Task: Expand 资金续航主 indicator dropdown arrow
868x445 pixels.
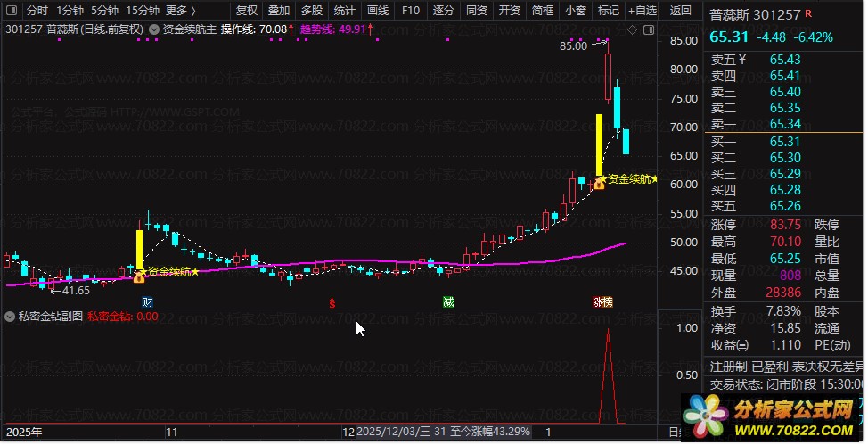Action: pyautogui.click(x=154, y=29)
